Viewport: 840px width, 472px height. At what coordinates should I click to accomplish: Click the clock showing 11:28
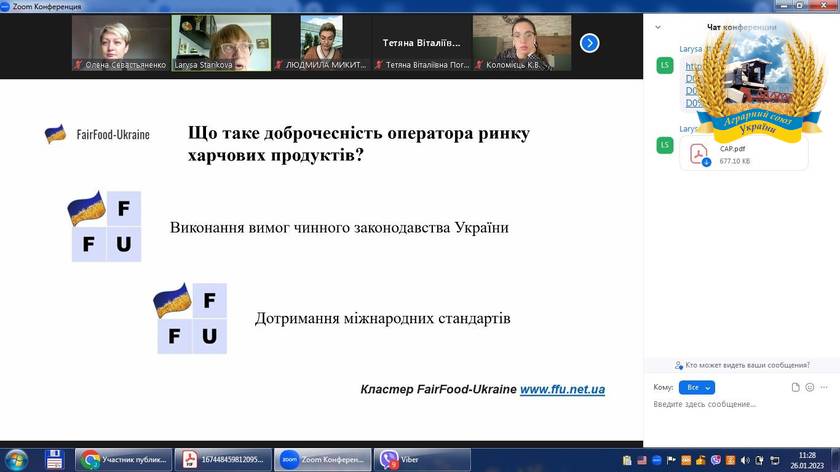(x=807, y=460)
